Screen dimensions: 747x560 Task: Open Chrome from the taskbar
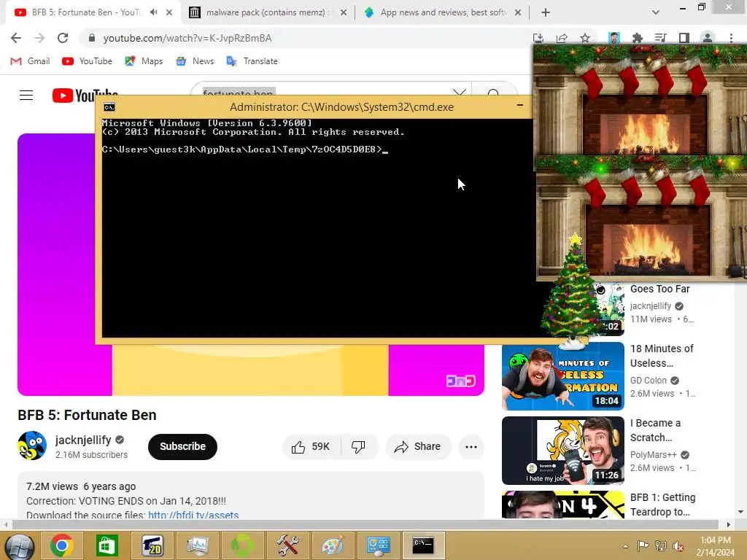point(62,545)
